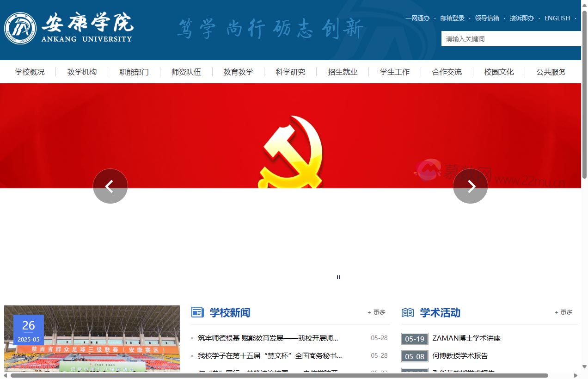The image size is (588, 379).
Task: Open the 招生就业 menu
Action: 343,72
